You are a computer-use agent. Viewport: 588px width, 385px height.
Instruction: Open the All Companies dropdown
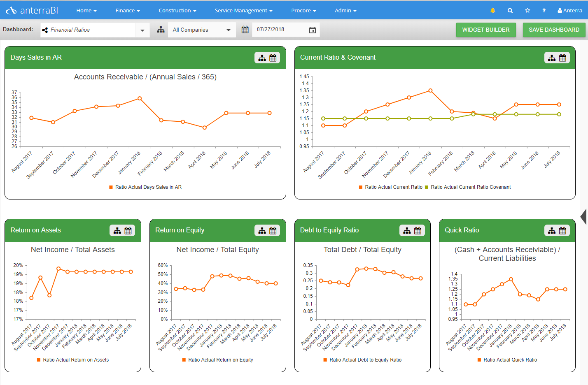click(202, 30)
